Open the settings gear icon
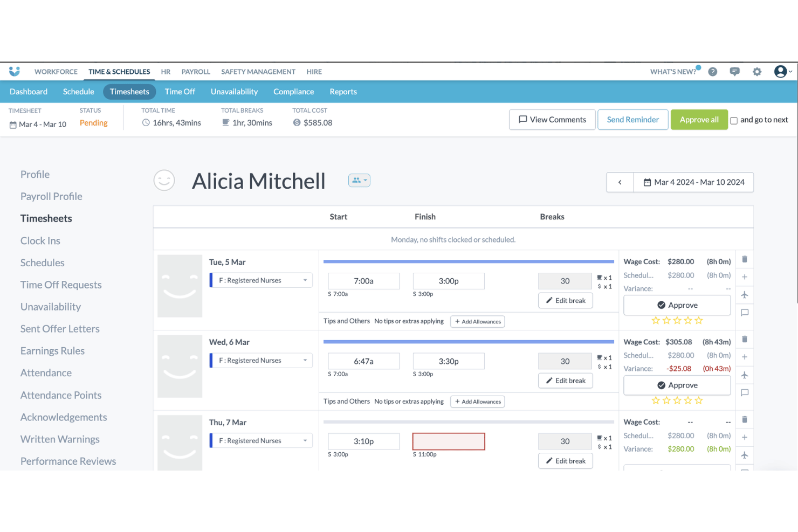798x532 pixels. 757,72
